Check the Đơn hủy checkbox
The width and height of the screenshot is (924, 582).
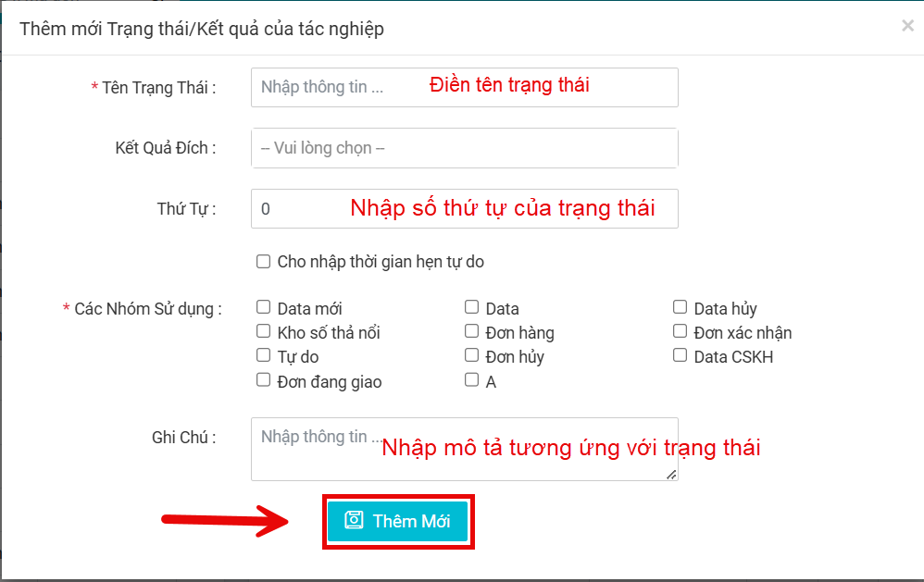point(471,355)
